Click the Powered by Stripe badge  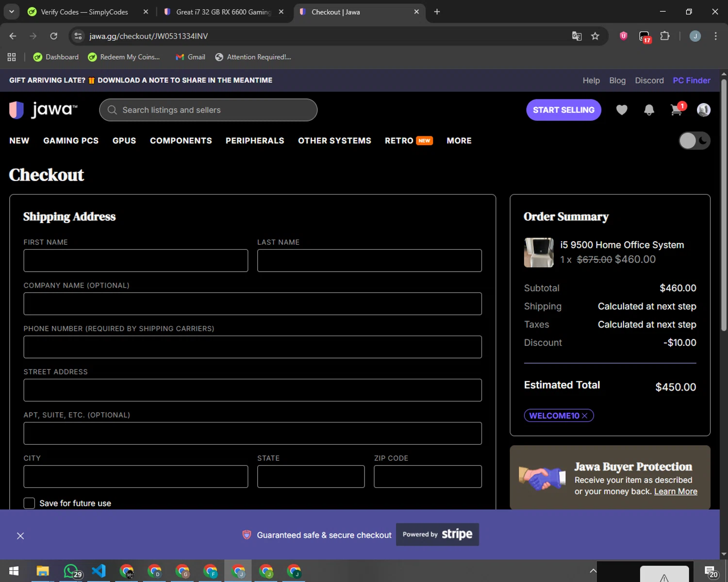437,534
